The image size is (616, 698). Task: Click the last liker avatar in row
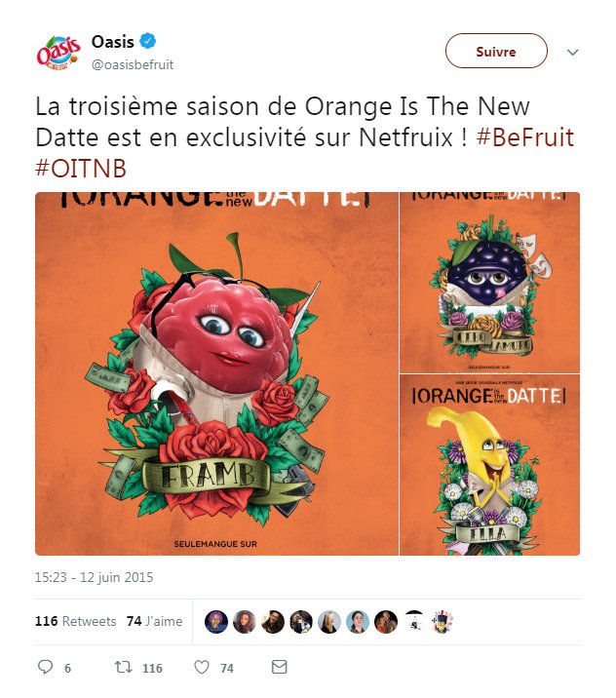coord(444,621)
